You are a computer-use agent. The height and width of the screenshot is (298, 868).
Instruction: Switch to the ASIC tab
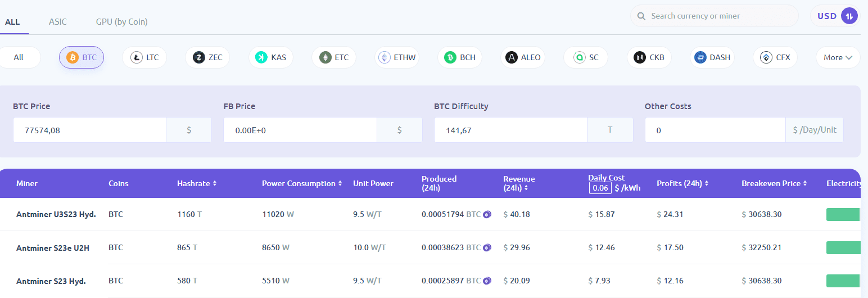58,22
